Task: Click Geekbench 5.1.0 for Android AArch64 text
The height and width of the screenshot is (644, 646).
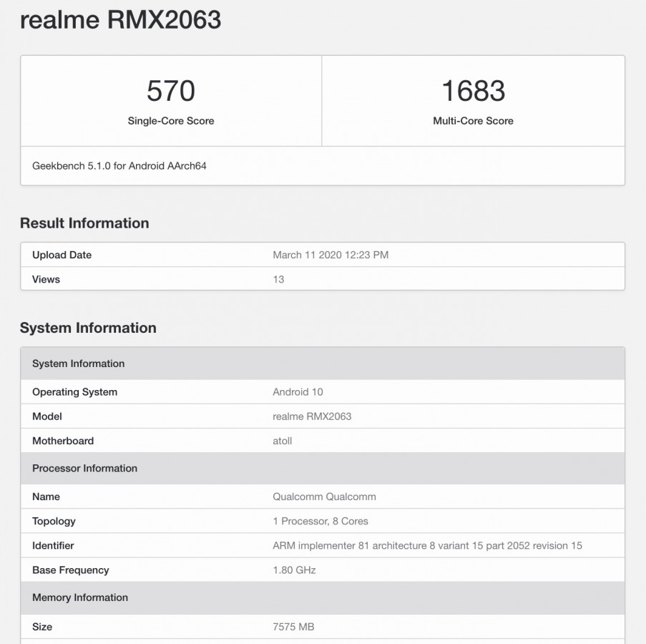Action: coord(119,165)
